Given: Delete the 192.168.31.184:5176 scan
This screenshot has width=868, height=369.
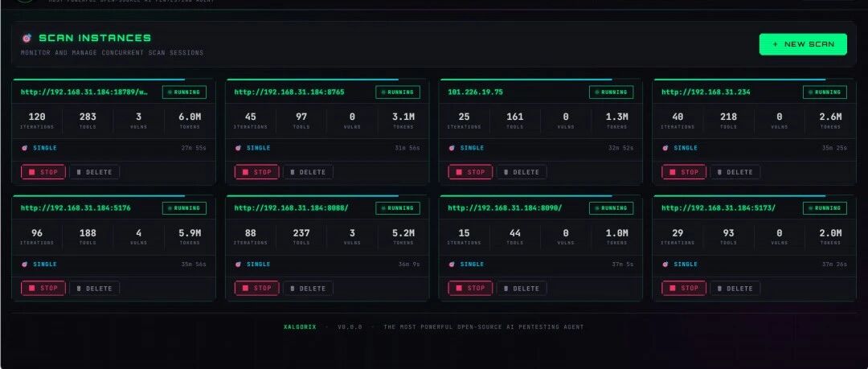Looking at the screenshot, I should coord(94,288).
